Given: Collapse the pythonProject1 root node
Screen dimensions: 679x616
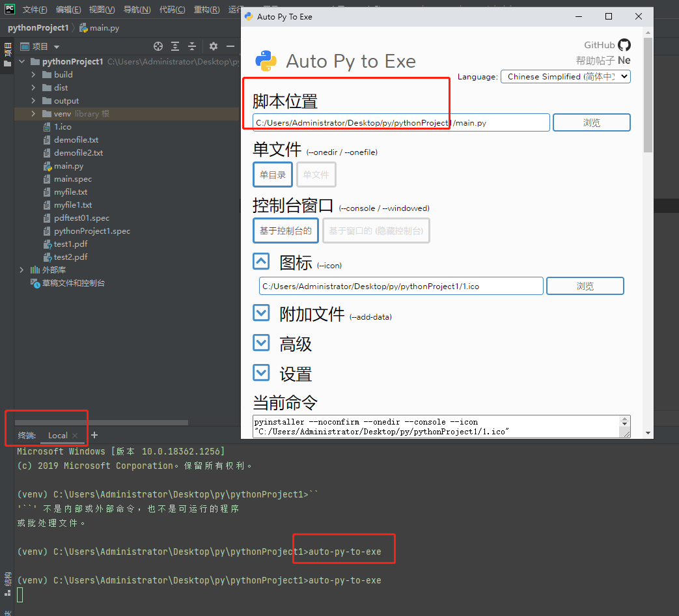Looking at the screenshot, I should click(x=21, y=61).
